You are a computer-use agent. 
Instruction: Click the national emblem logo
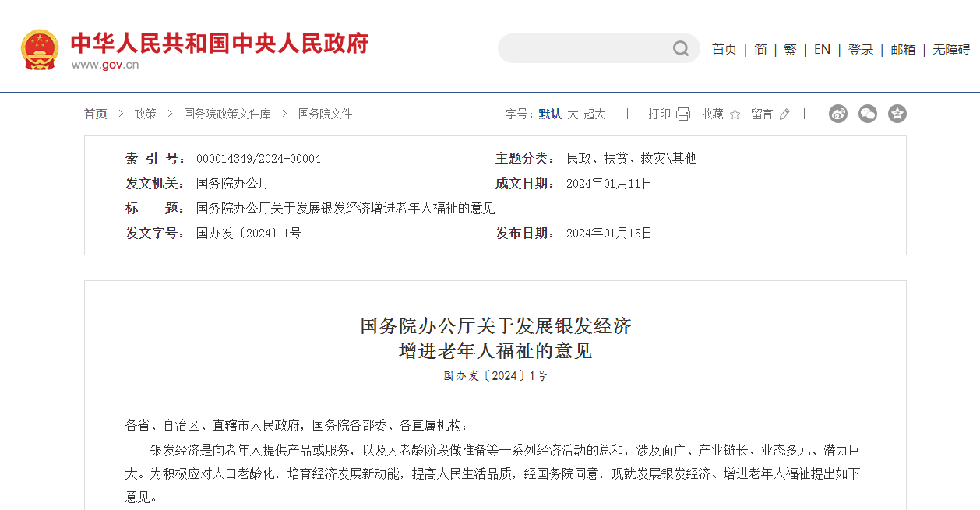click(40, 48)
